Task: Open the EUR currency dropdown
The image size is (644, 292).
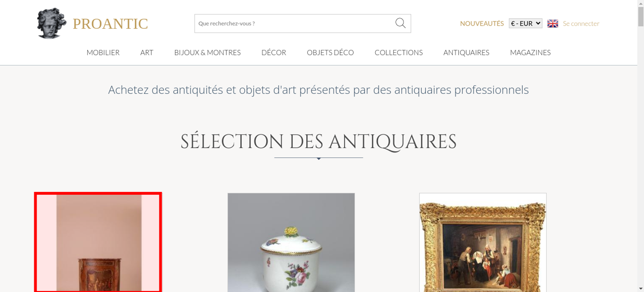Action: tap(526, 23)
